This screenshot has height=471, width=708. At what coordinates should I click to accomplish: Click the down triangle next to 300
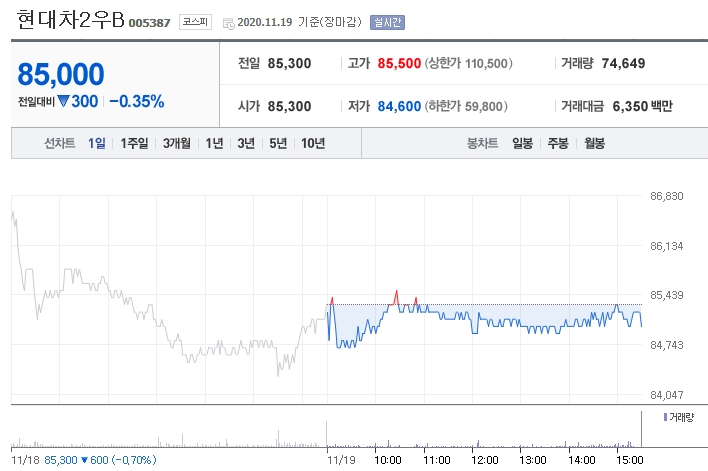coord(63,101)
